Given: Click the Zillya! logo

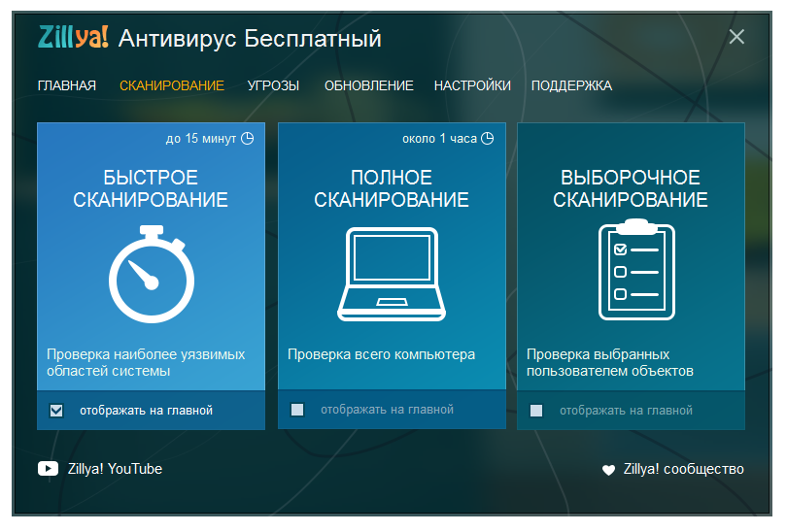Looking at the screenshot, I should pos(73,37).
